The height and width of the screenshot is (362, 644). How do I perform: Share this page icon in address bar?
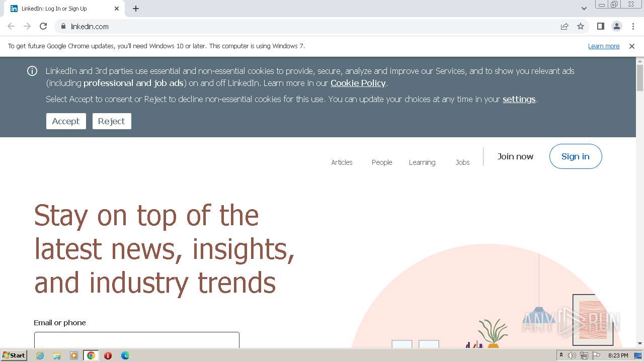[x=565, y=26]
